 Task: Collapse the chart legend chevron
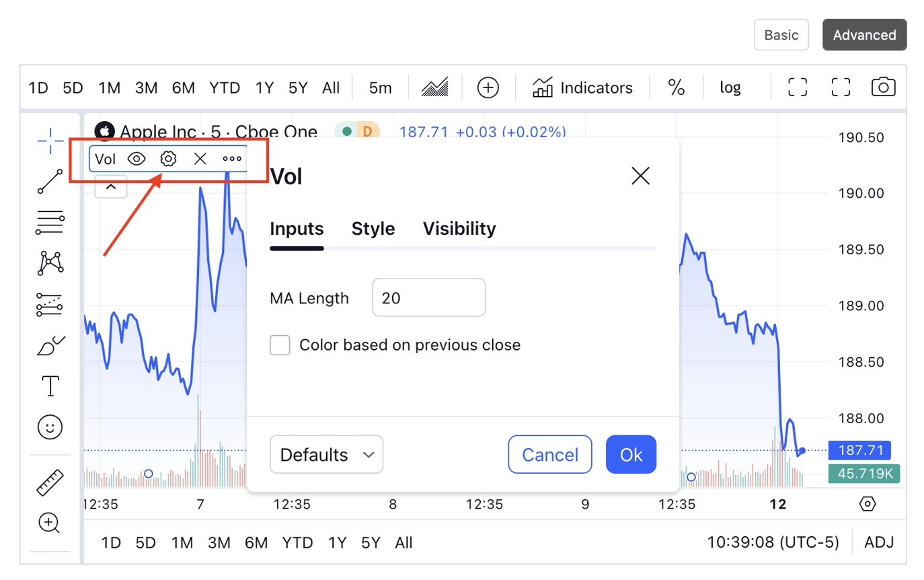pos(111,186)
